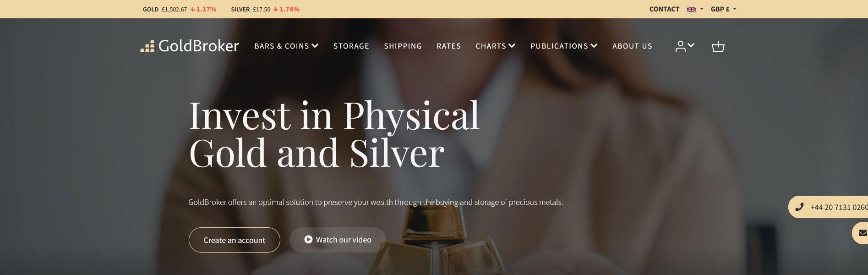
Task: Click the GoldBroker logo
Action: 190,46
